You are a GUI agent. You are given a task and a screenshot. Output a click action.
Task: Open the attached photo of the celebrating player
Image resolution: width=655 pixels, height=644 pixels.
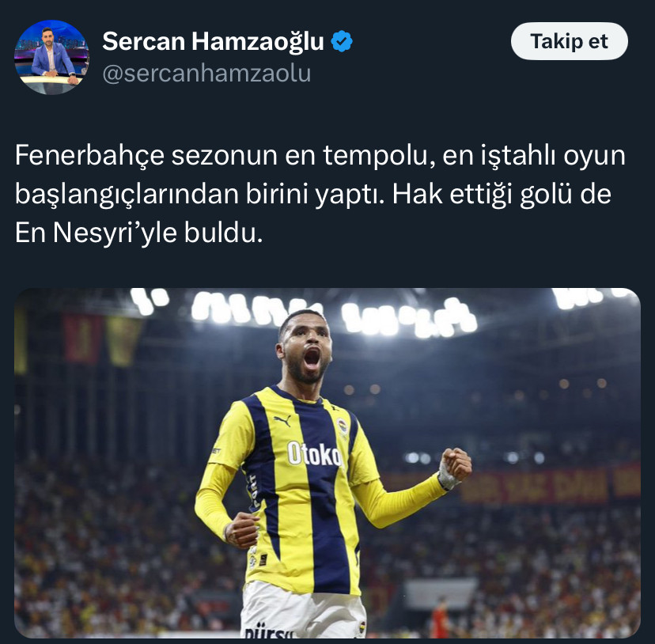pos(327,463)
